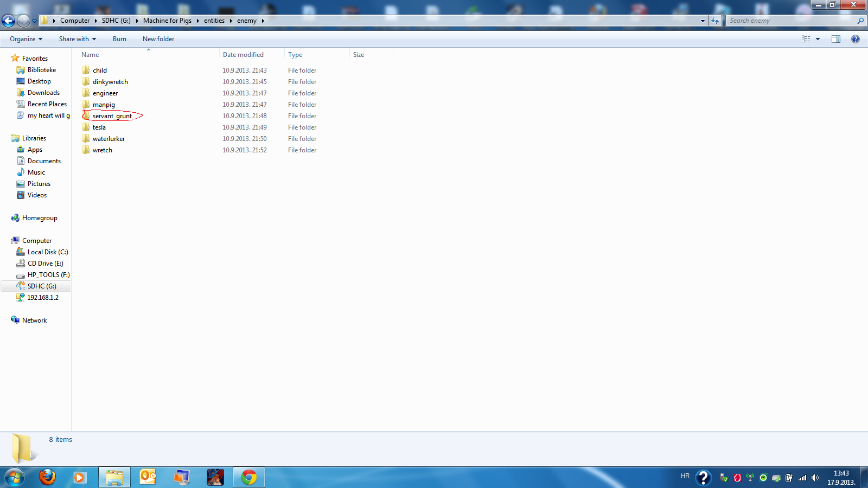The width and height of the screenshot is (868, 488).
Task: Create a New folder
Action: tap(158, 39)
